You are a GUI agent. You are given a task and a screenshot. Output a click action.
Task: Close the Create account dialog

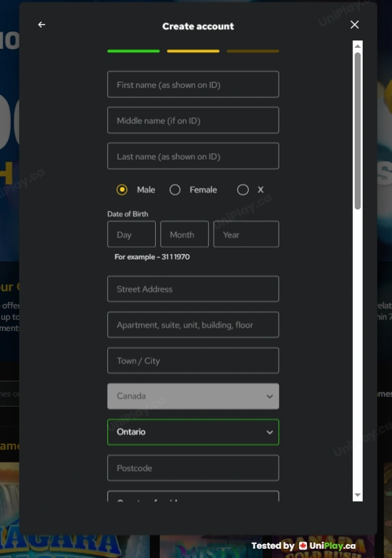354,25
